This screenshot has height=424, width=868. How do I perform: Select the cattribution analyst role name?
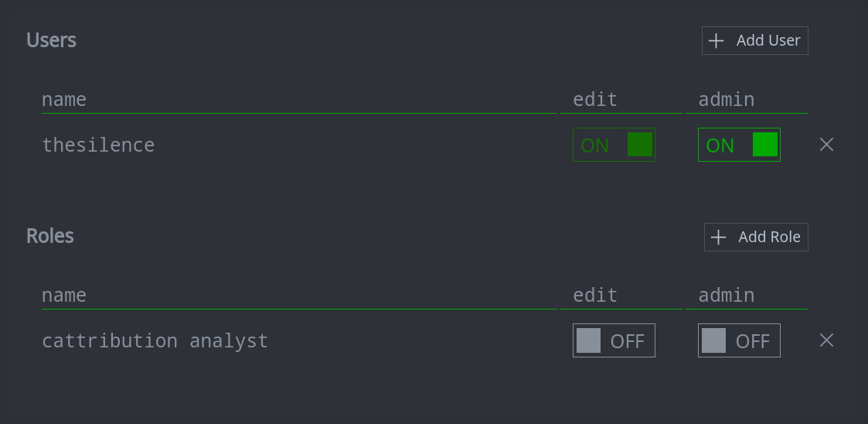(155, 340)
